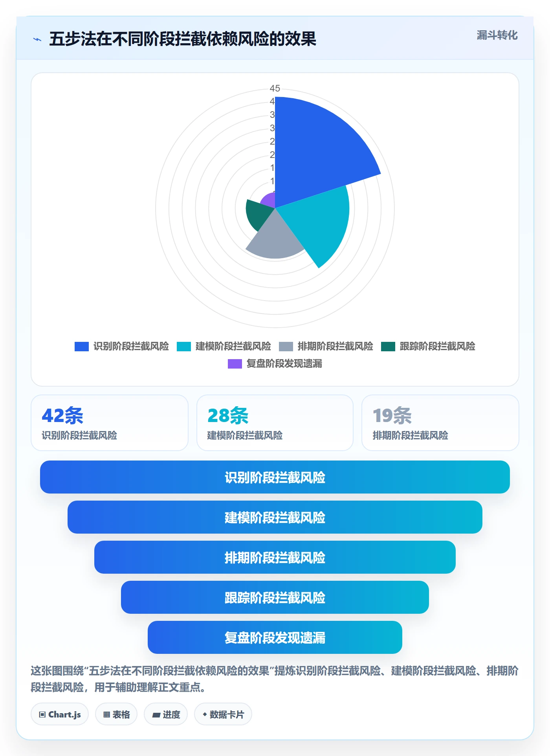550x756 pixels.
Task: Open the 42条 stat card
Action: pos(110,423)
